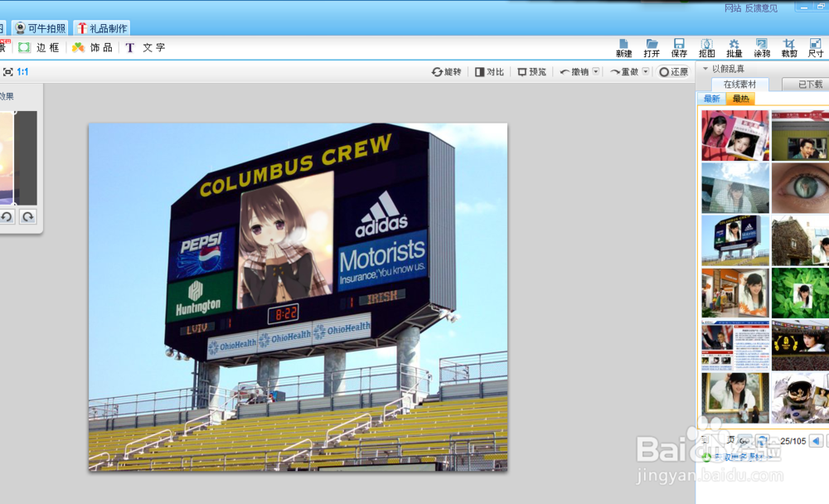Show 最新 newest materials
829x504 pixels.
(711, 99)
